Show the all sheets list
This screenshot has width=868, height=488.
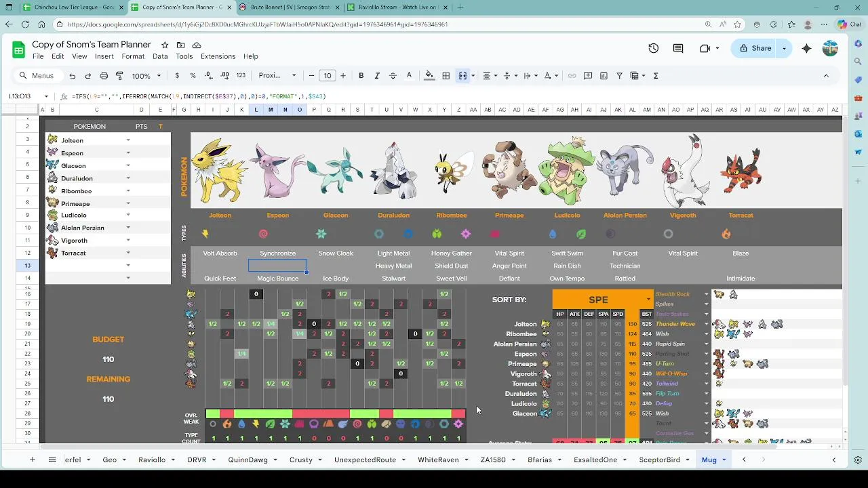(52, 460)
